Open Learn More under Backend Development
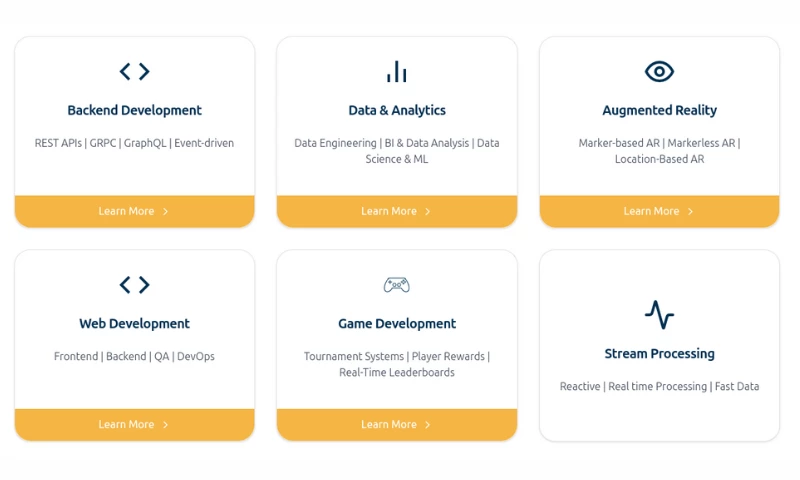The width and height of the screenshot is (800, 480). click(134, 211)
